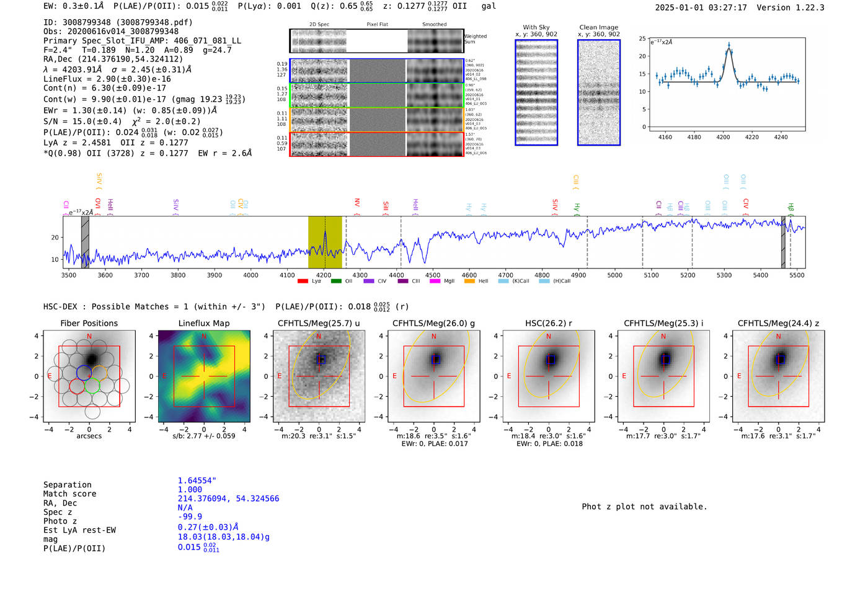Click the Primary Spec_Slot_IFU_AMP line
This screenshot has height=591, width=868.
(x=142, y=41)
